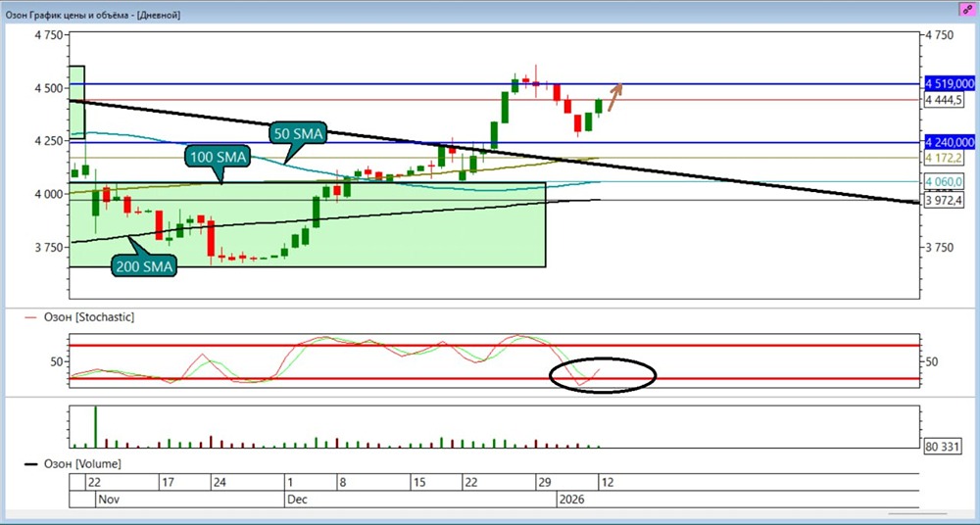Click date label '29' on the time axis
The image size is (980, 525).
coord(543,483)
